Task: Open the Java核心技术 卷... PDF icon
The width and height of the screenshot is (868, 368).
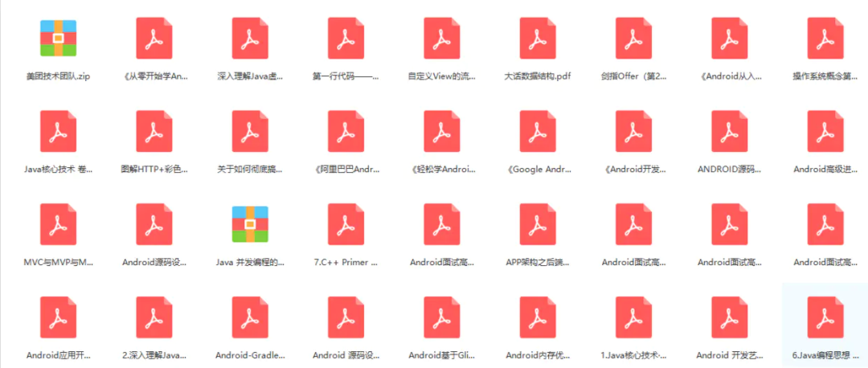Action: click(x=58, y=131)
